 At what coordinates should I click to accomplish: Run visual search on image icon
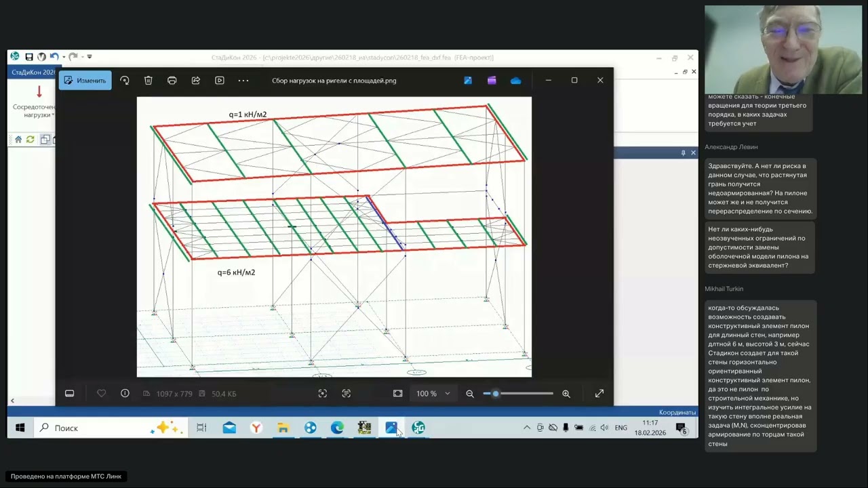[323, 393]
